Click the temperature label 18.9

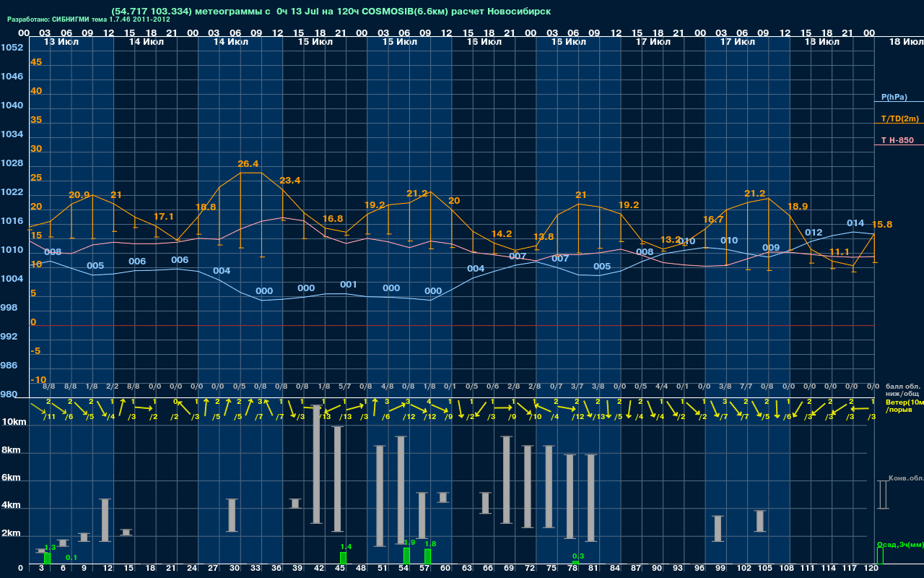798,207
